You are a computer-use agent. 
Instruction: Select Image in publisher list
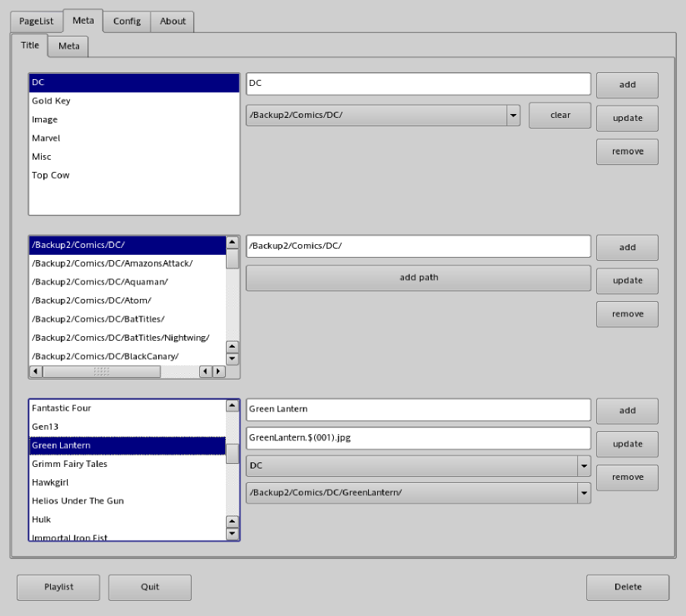pyautogui.click(x=135, y=120)
